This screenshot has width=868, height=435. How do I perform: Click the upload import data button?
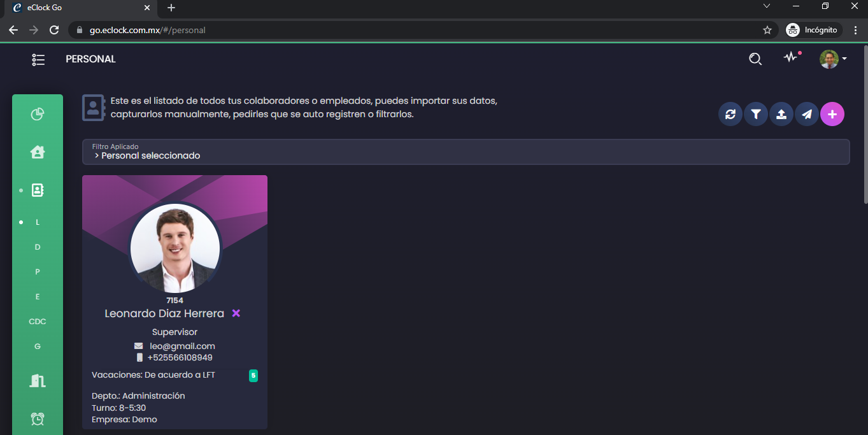click(781, 114)
